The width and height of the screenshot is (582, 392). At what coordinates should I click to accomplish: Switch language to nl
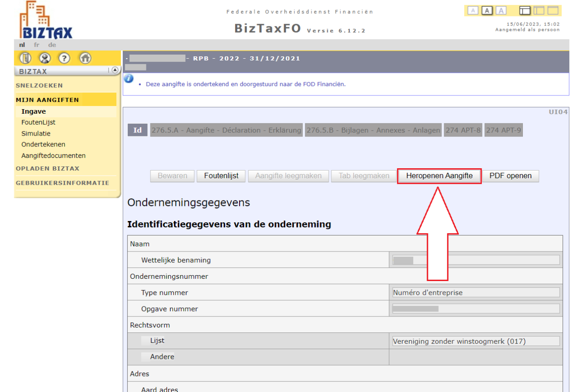tap(22, 45)
